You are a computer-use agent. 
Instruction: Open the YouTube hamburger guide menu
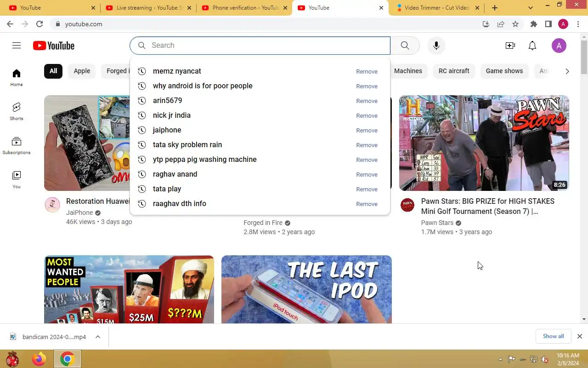click(x=17, y=46)
